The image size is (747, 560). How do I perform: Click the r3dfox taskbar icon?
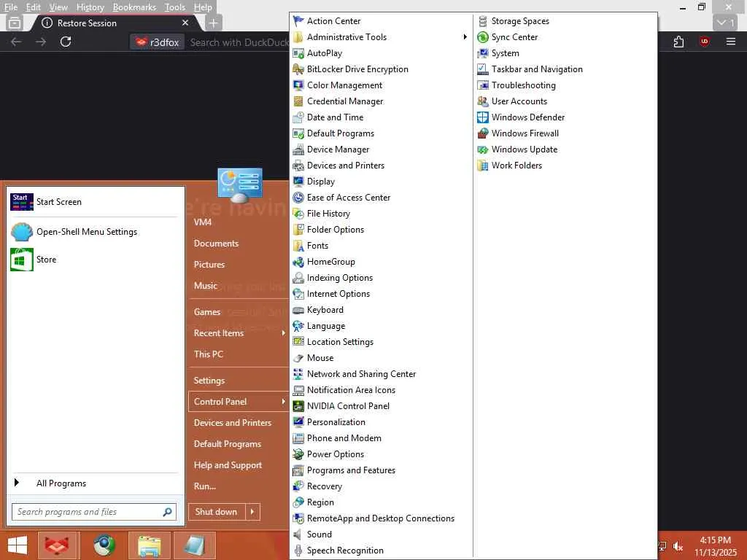[57, 546]
